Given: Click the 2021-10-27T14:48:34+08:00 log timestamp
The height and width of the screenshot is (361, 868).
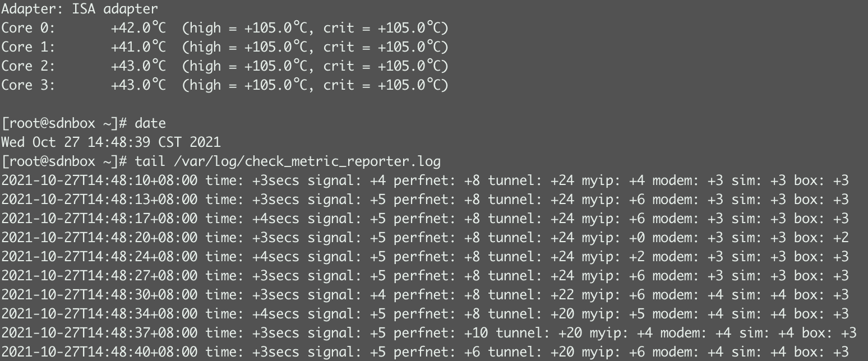Looking at the screenshot, I should [99, 314].
